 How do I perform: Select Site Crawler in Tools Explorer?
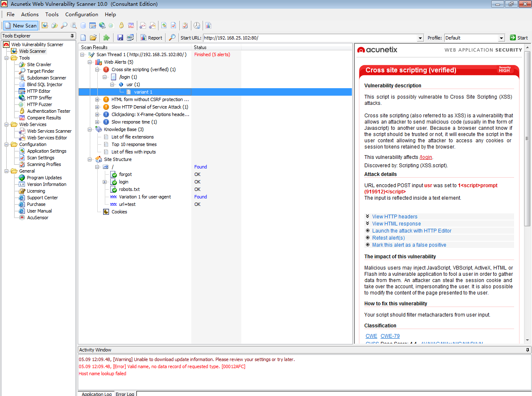[x=39, y=64]
